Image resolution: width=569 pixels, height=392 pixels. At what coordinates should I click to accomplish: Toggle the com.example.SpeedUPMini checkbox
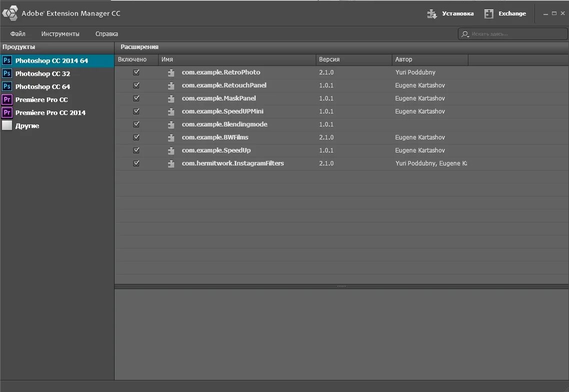point(137,111)
